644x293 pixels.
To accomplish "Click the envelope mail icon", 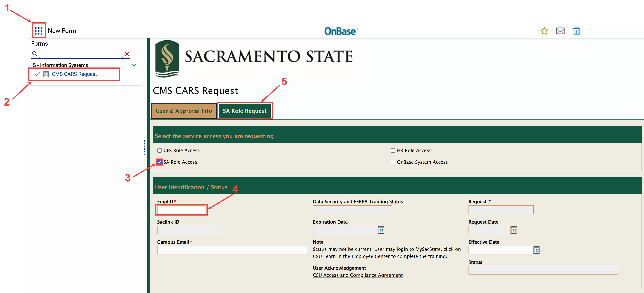I will click(x=560, y=31).
